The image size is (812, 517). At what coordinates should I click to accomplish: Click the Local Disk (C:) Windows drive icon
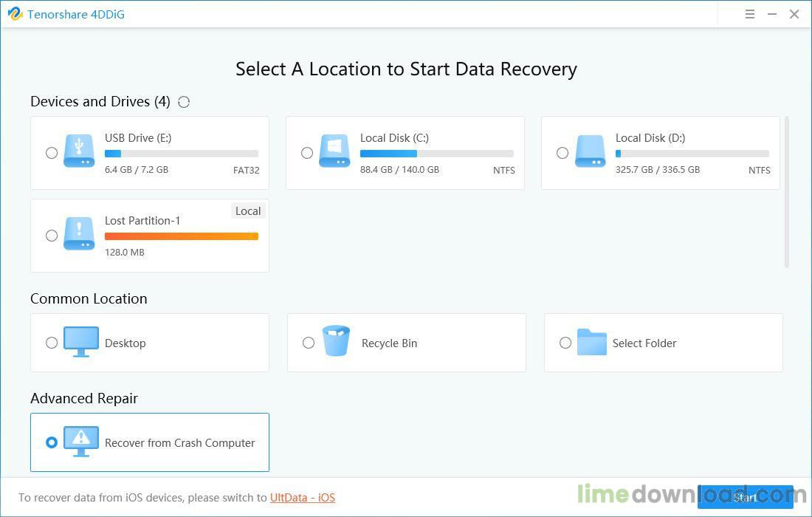pos(334,151)
